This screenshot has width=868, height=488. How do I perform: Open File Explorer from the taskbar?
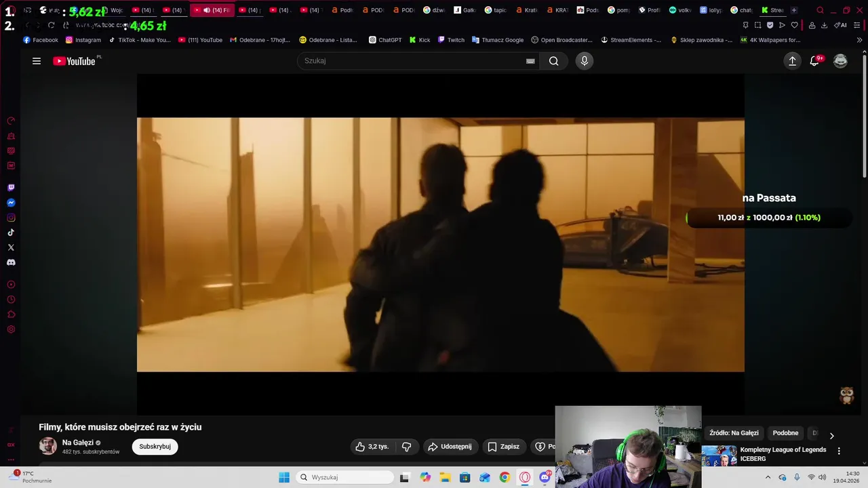(445, 477)
